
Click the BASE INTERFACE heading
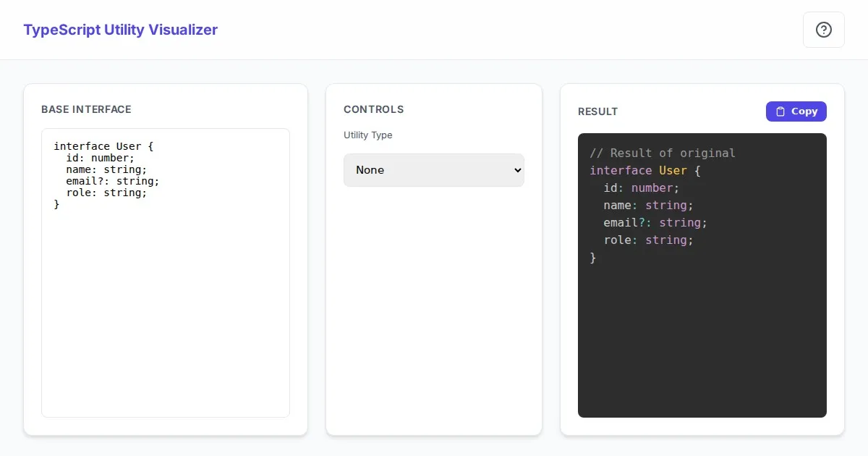click(86, 109)
